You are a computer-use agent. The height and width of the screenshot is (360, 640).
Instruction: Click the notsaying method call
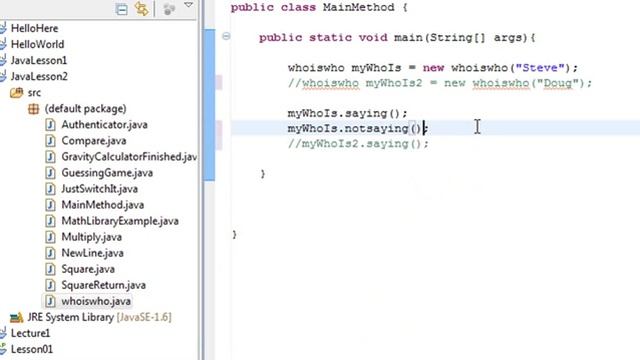click(376, 129)
